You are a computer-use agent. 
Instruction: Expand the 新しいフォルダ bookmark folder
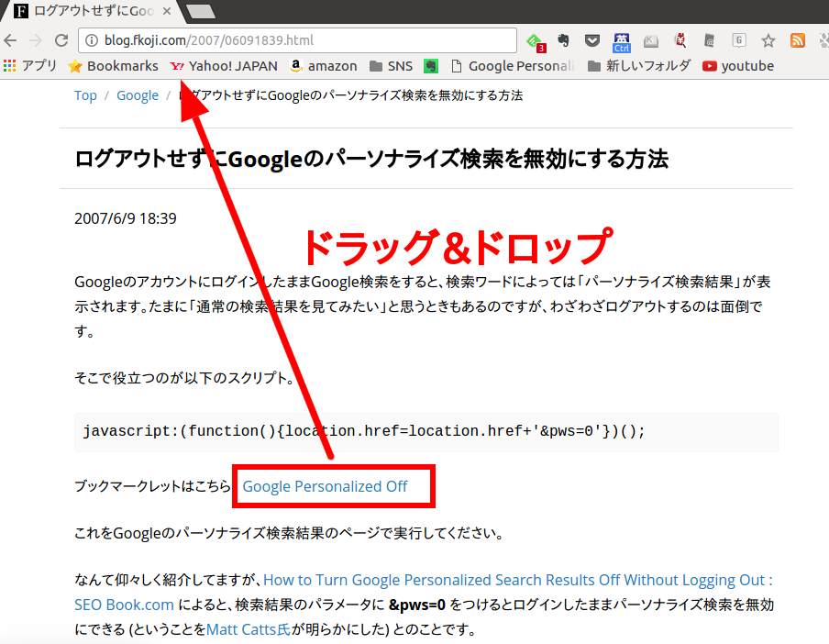click(x=640, y=66)
